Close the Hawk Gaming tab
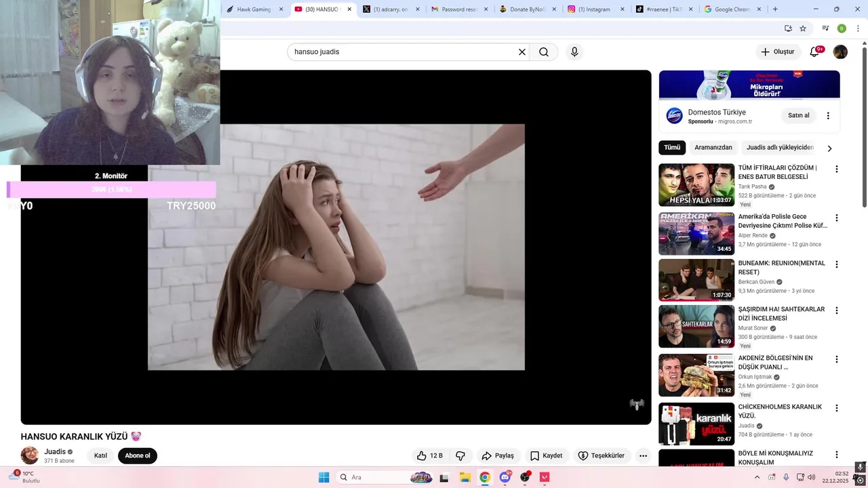This screenshot has height=488, width=868. 281,9
